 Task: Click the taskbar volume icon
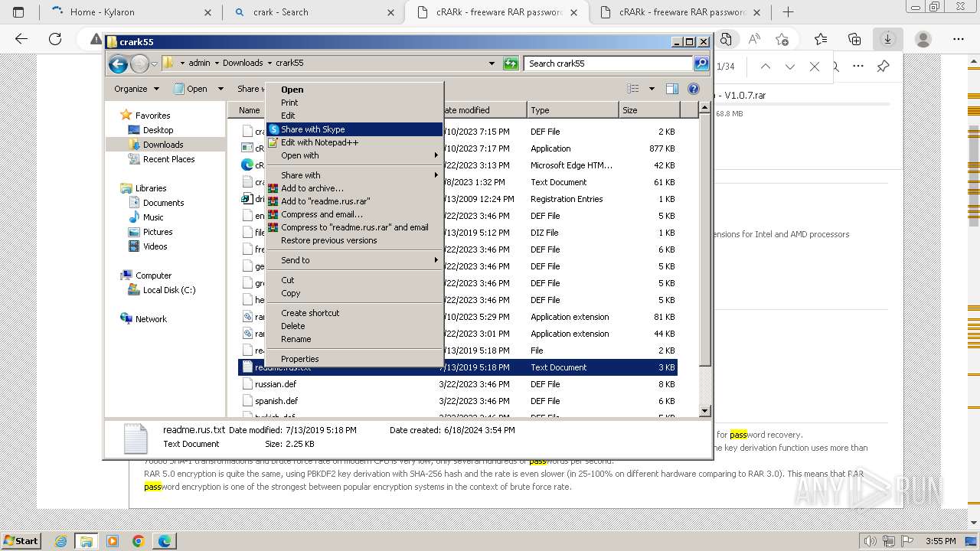(870, 541)
